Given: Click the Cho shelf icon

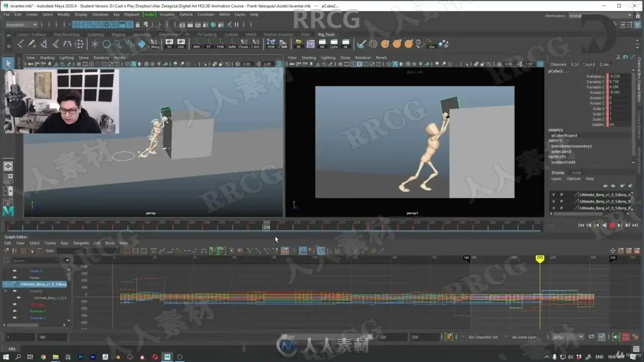Looking at the screenshot, I should pyautogui.click(x=431, y=44).
